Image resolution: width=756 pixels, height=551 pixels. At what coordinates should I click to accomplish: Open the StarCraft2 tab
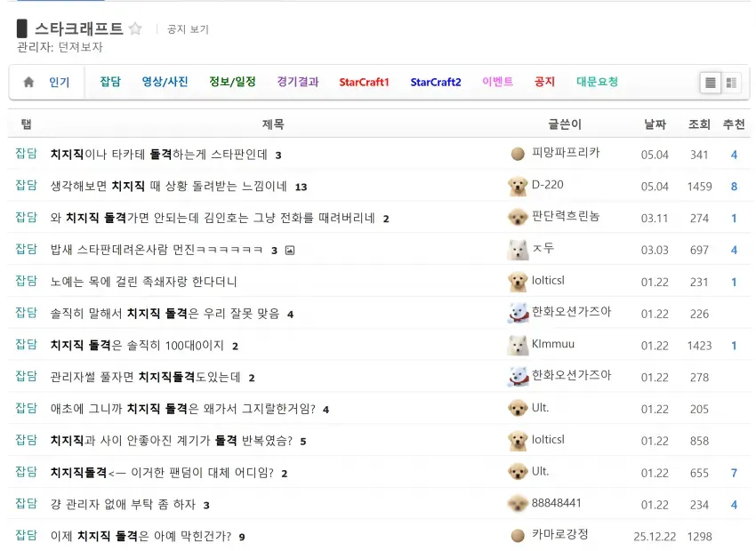click(436, 83)
